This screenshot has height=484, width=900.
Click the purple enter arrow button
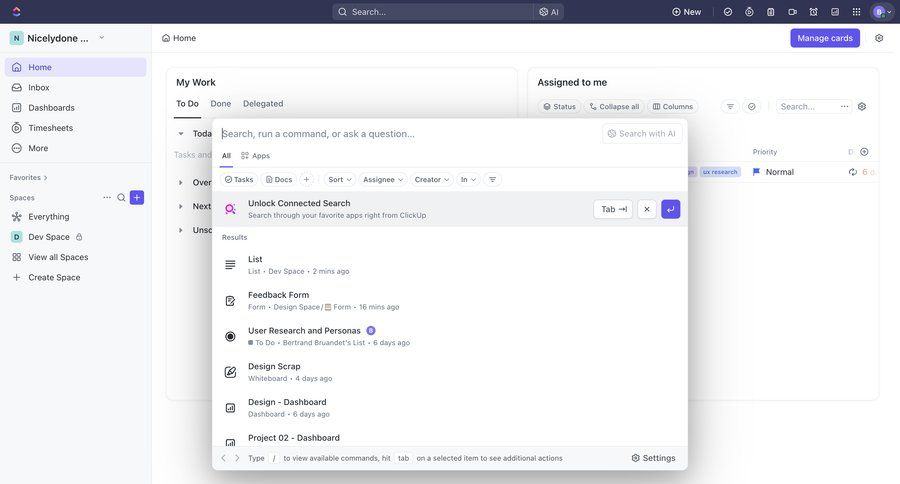(670, 209)
